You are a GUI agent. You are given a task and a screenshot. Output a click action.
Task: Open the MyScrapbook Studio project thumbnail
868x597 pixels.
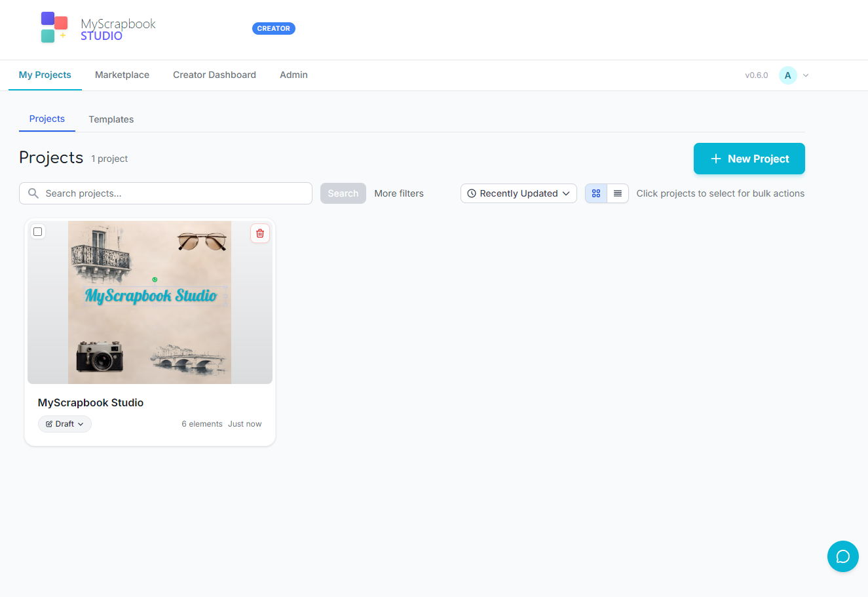[x=150, y=302]
